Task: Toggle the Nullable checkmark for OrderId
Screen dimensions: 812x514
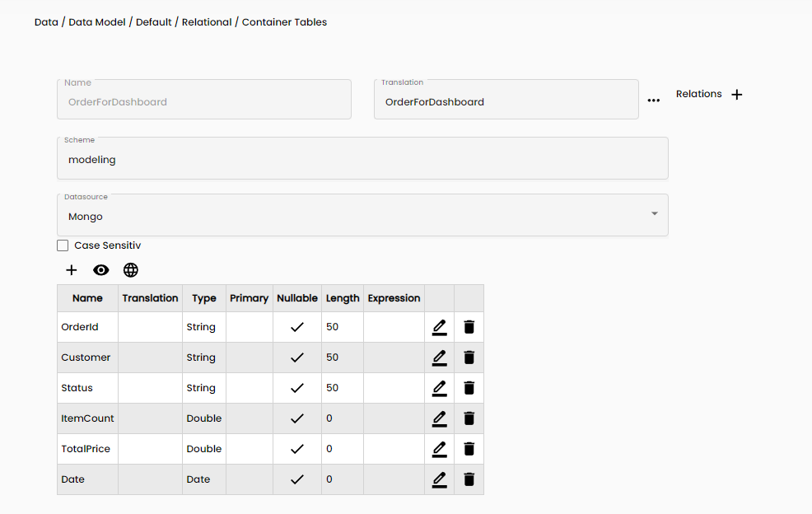Action: pos(296,327)
